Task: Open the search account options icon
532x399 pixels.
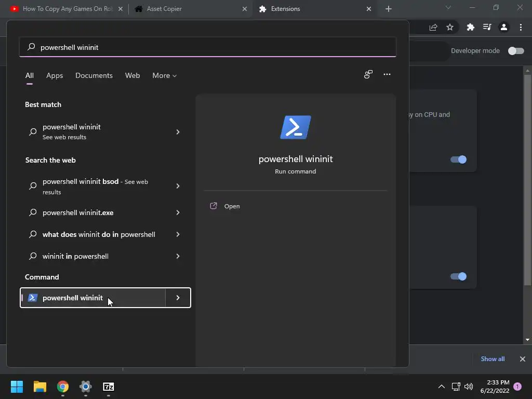Action: (368, 74)
